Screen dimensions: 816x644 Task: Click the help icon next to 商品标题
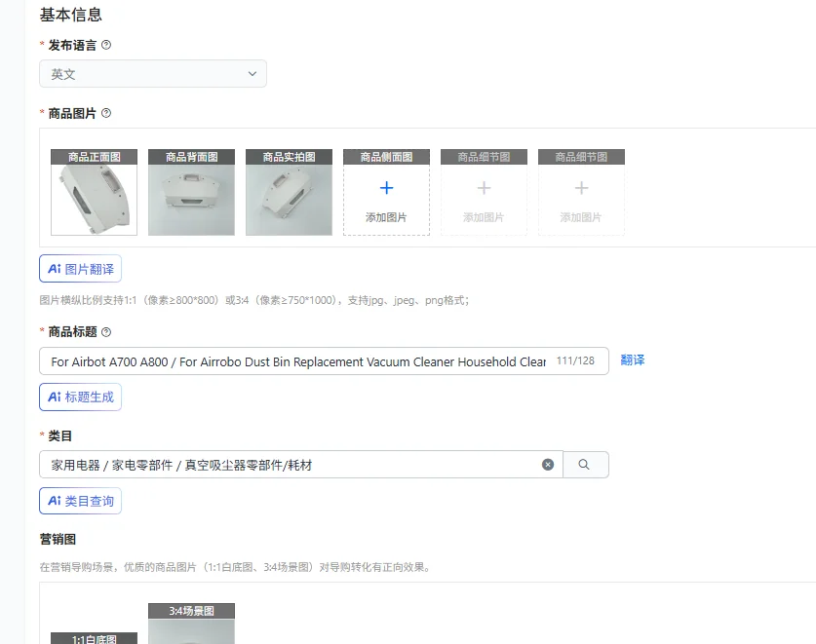point(106,332)
